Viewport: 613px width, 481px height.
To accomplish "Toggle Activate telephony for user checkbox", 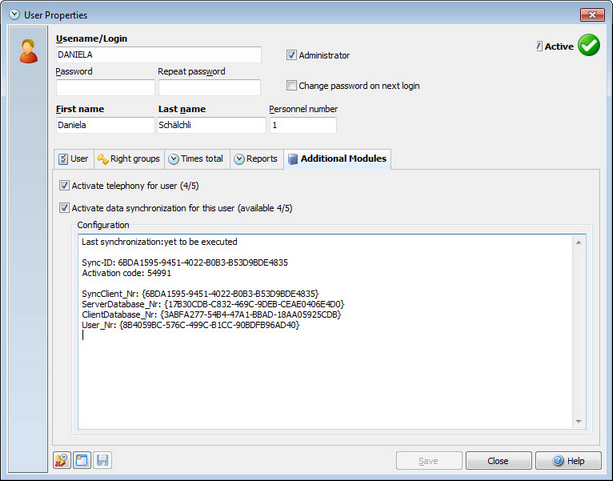I will point(64,185).
